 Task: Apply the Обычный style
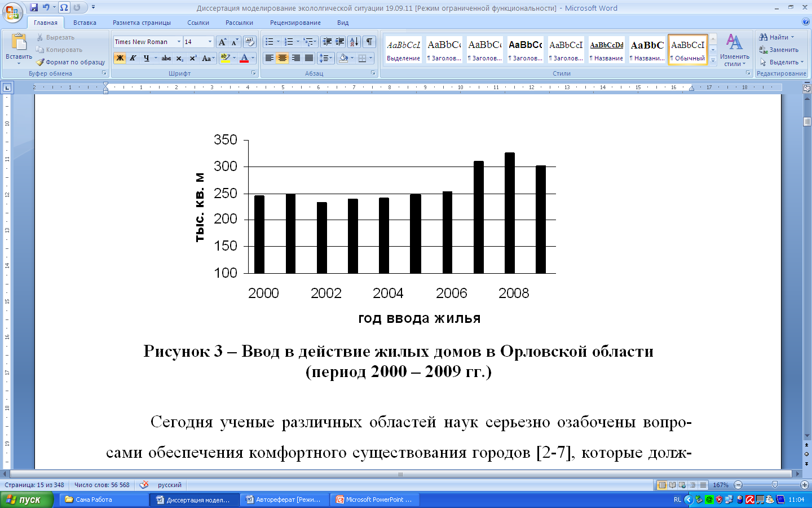(x=688, y=50)
